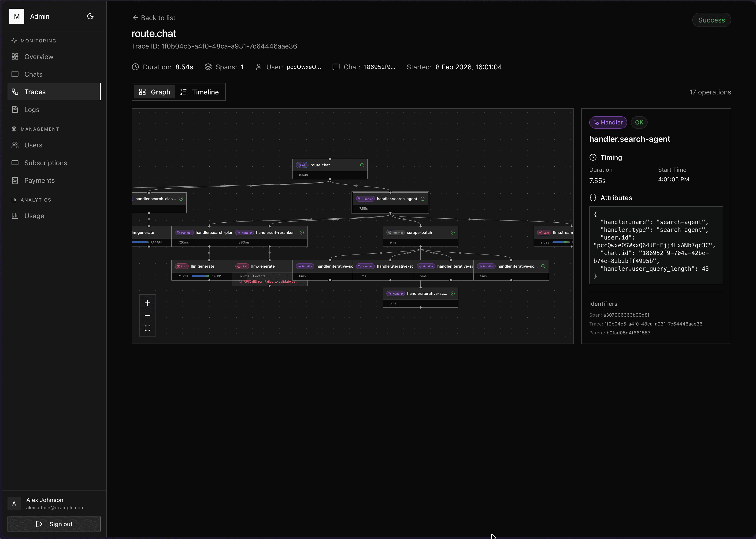Open the Overview dashboard page
Screen dimensions: 756x539
(38, 57)
